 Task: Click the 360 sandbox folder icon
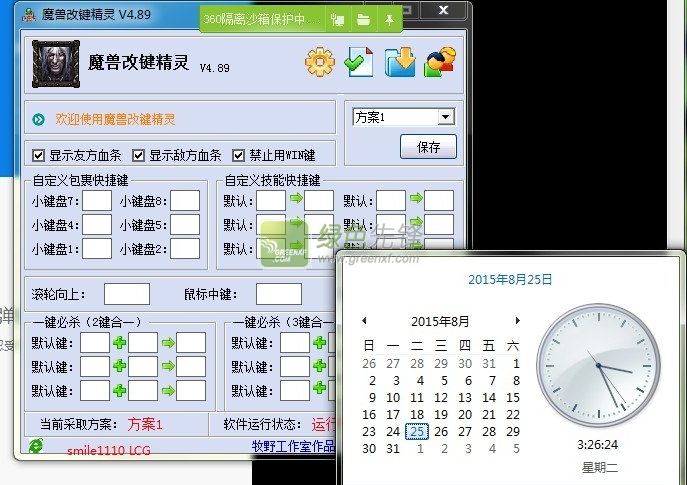click(363, 20)
